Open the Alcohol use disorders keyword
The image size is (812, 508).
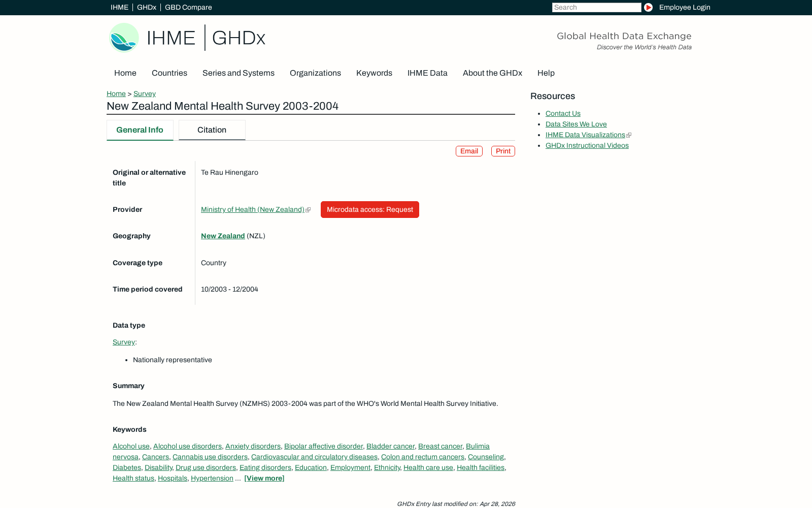click(x=187, y=446)
